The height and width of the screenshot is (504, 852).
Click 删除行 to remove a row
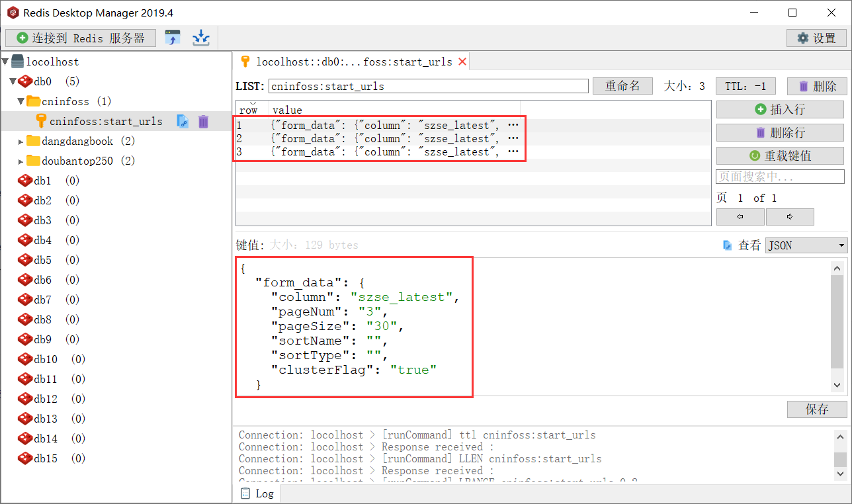click(780, 132)
